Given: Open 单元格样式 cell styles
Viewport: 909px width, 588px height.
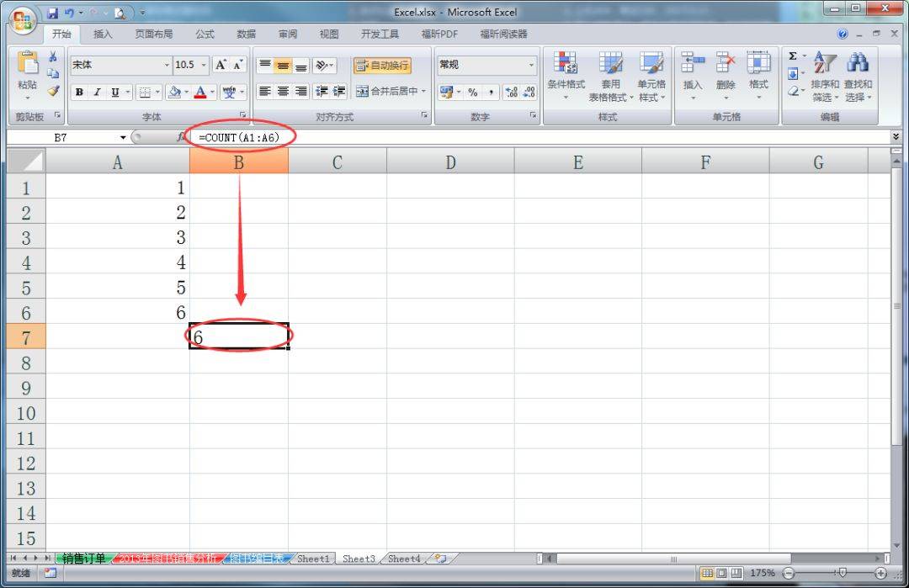Looking at the screenshot, I should 651,76.
